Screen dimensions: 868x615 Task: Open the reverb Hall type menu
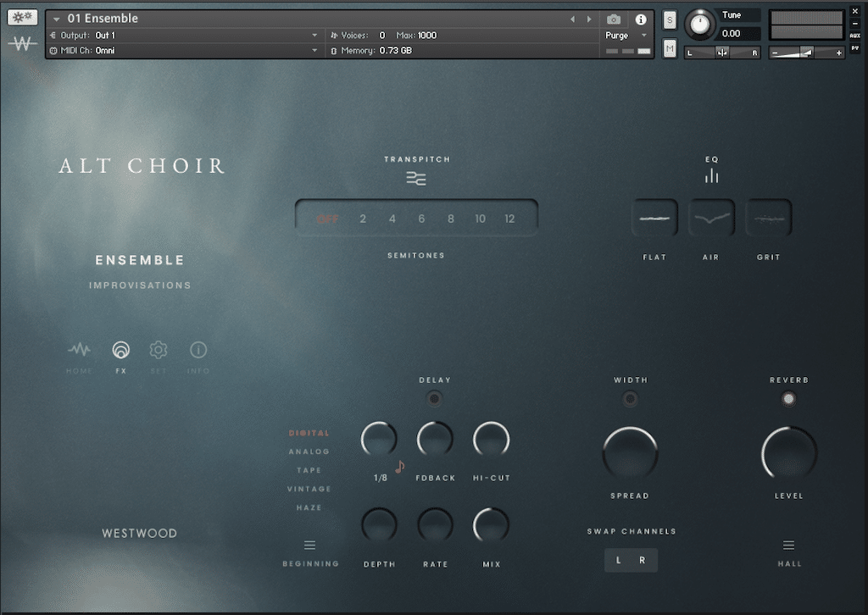coord(789,546)
